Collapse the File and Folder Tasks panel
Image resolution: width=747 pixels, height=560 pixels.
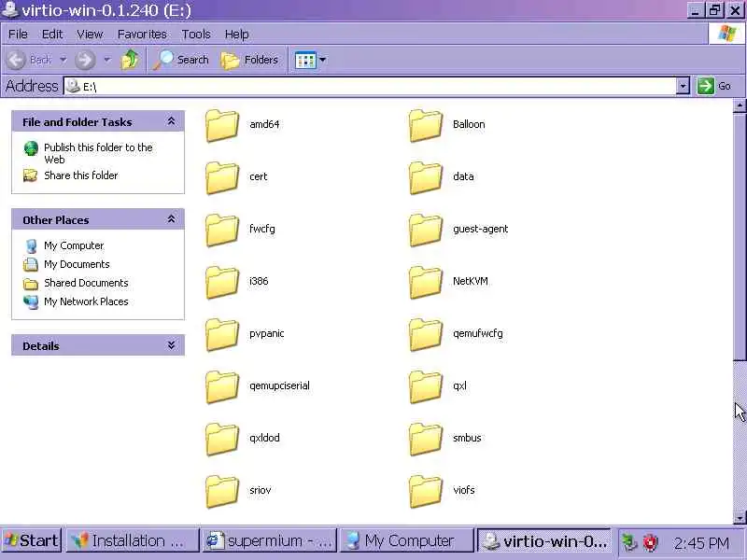tap(171, 121)
